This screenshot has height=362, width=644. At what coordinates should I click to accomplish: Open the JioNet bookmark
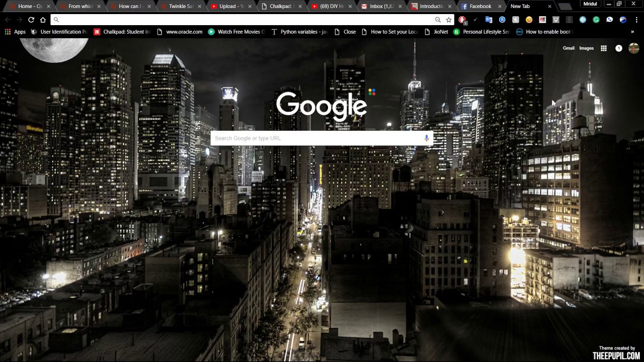[x=436, y=32]
